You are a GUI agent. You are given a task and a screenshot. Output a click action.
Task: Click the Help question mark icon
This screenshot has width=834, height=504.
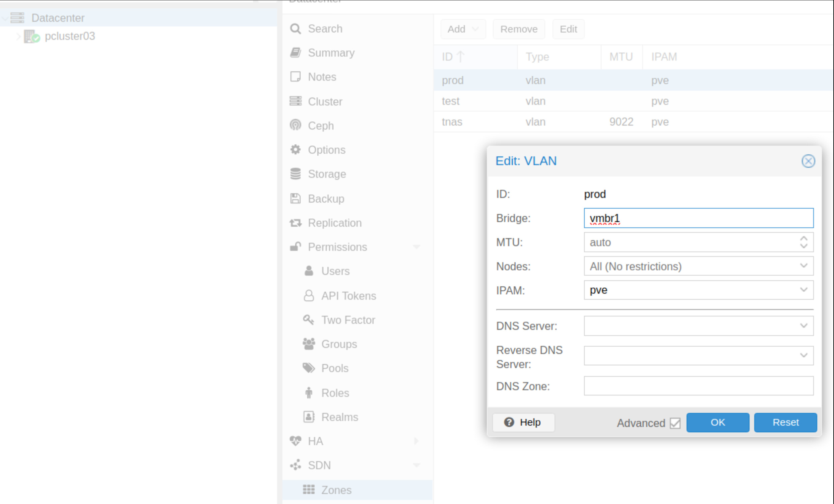coord(509,422)
